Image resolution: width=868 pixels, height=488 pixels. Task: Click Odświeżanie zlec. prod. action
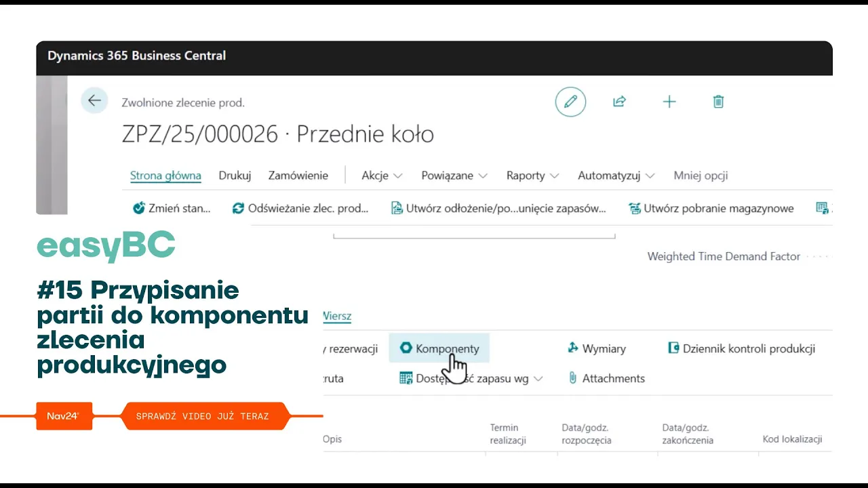pyautogui.click(x=300, y=208)
